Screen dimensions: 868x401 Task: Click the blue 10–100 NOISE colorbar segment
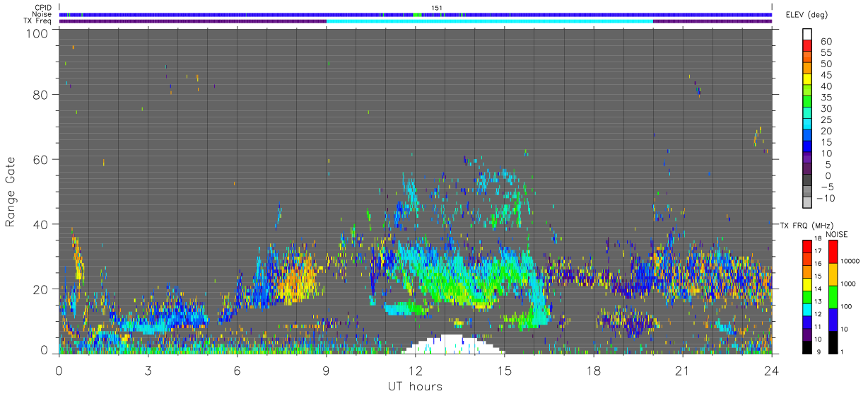pos(833,319)
